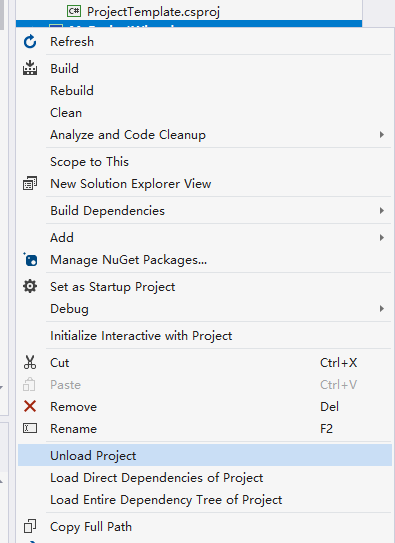
Task: Open the Add submenu arrow
Action: point(381,237)
